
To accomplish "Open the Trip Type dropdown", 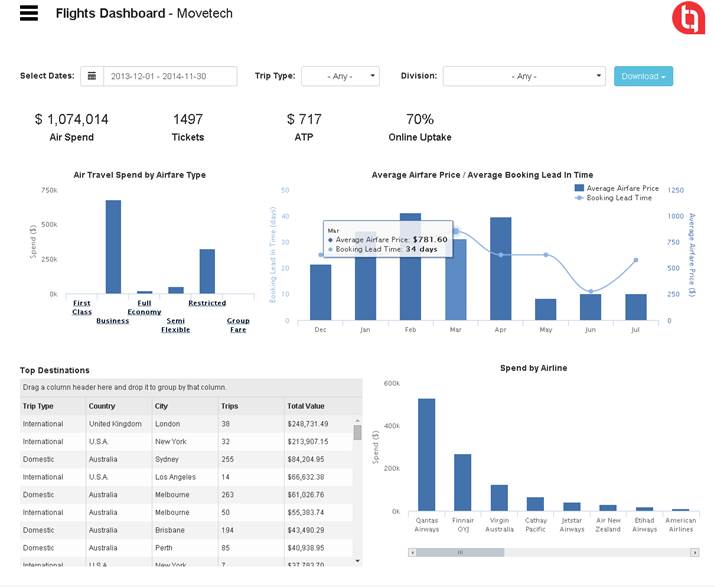I will coord(340,76).
